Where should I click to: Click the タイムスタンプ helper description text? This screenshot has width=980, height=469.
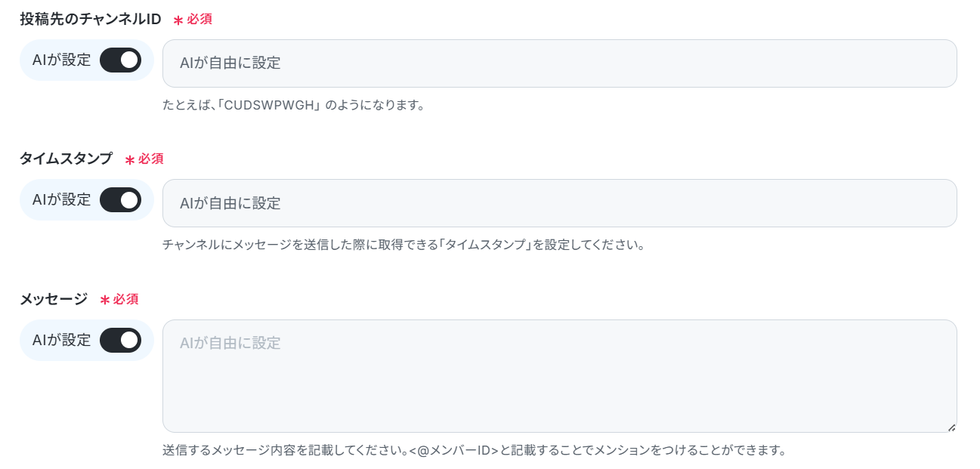(x=403, y=245)
